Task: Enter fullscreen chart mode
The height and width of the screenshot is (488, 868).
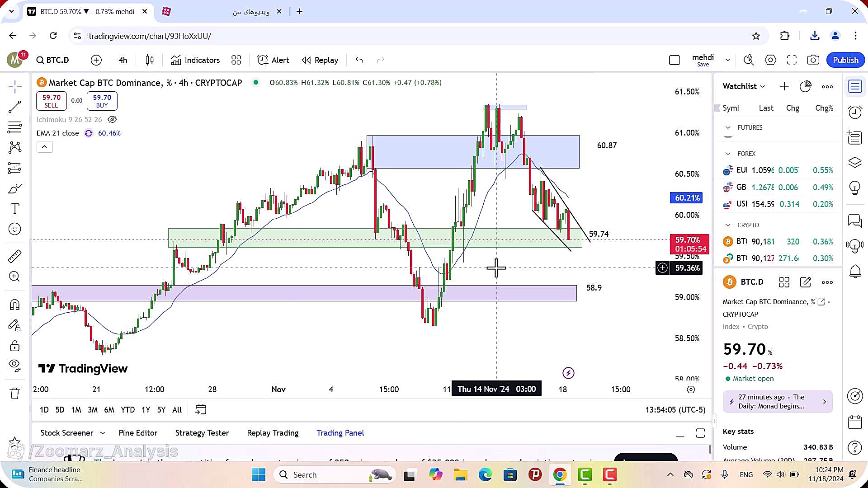Action: point(792,60)
